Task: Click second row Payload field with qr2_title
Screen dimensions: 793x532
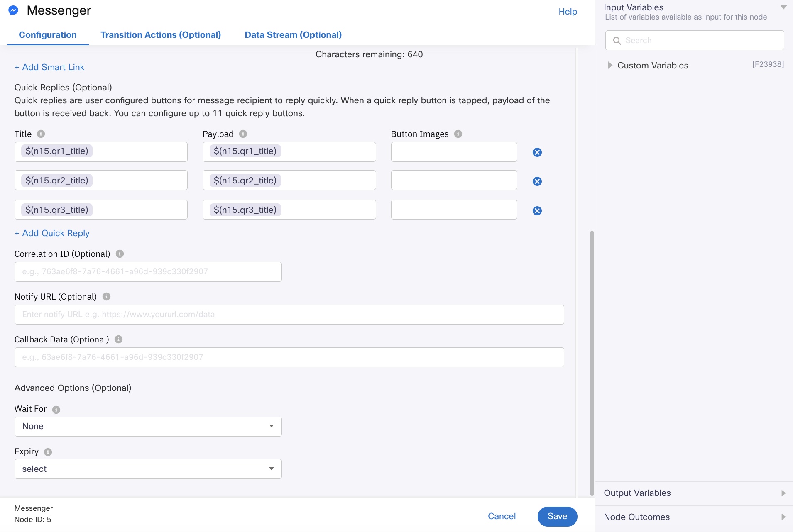Action: coord(289,180)
